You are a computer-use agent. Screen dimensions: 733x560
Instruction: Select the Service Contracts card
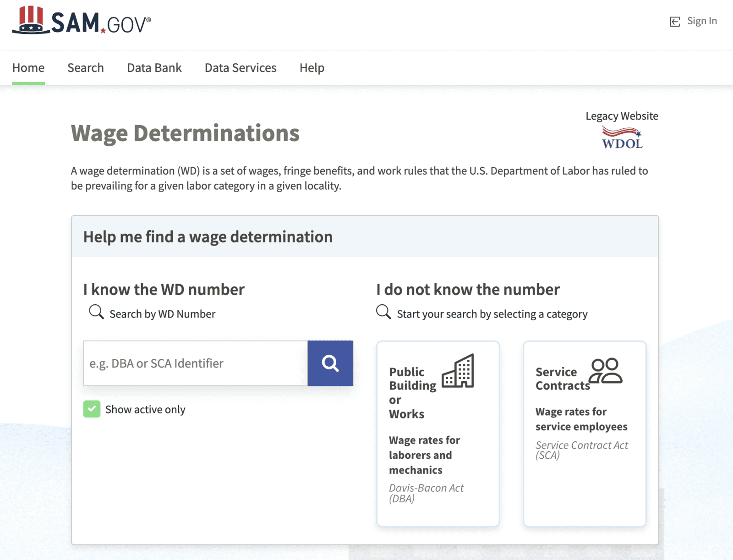585,434
